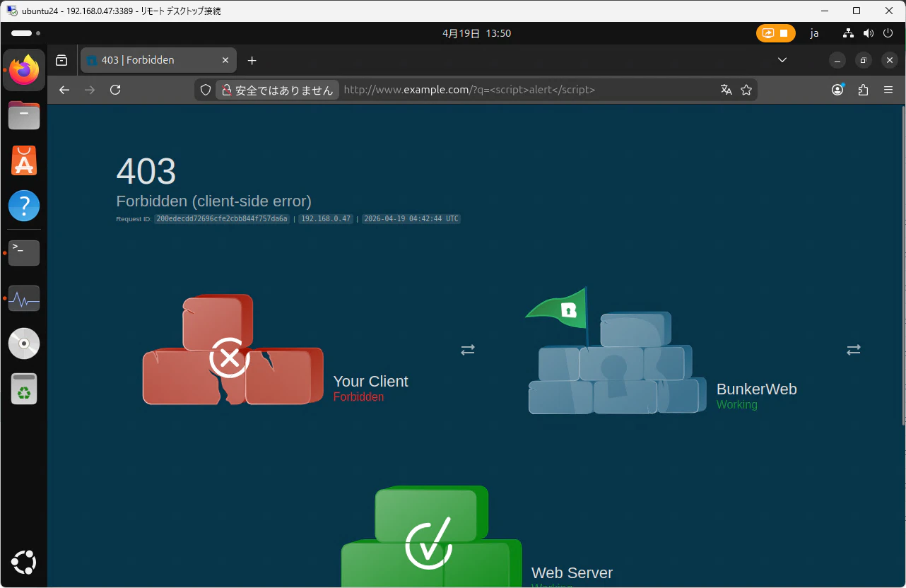Open the Firefox hamburger menu
Screen dimensions: 906x588
(x=888, y=90)
